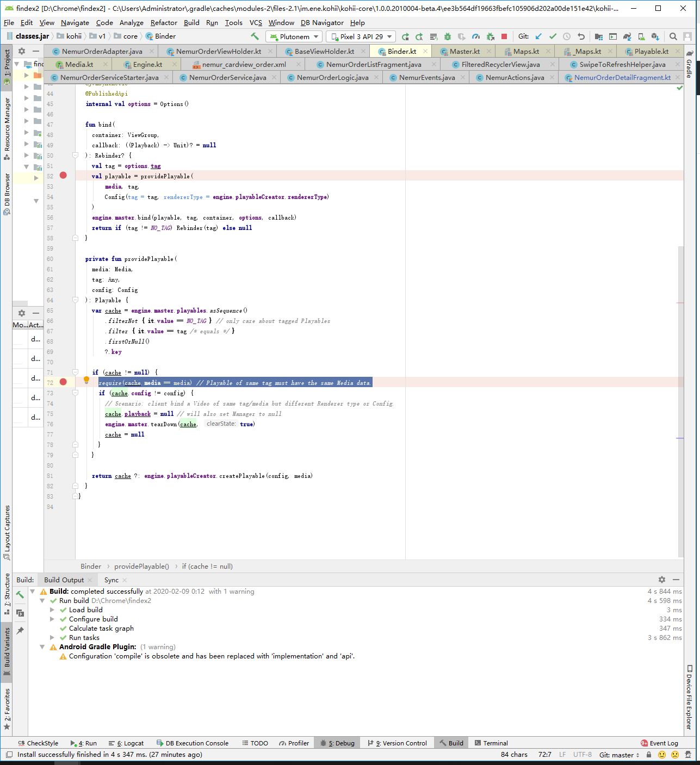
Task: Click the Git: master branch widget
Action: click(x=620, y=755)
